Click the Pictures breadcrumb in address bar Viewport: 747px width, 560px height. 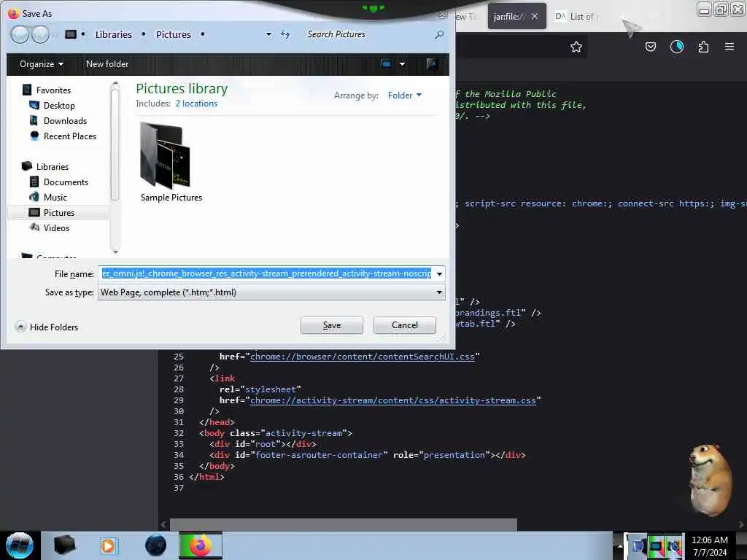pos(174,34)
